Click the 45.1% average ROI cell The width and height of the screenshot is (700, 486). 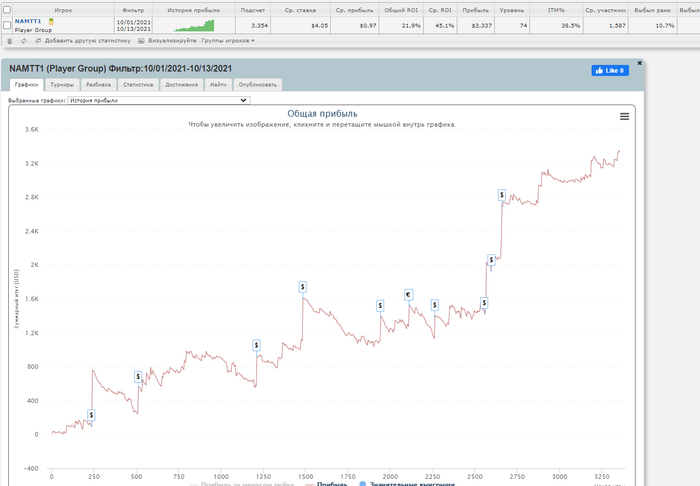coord(440,25)
